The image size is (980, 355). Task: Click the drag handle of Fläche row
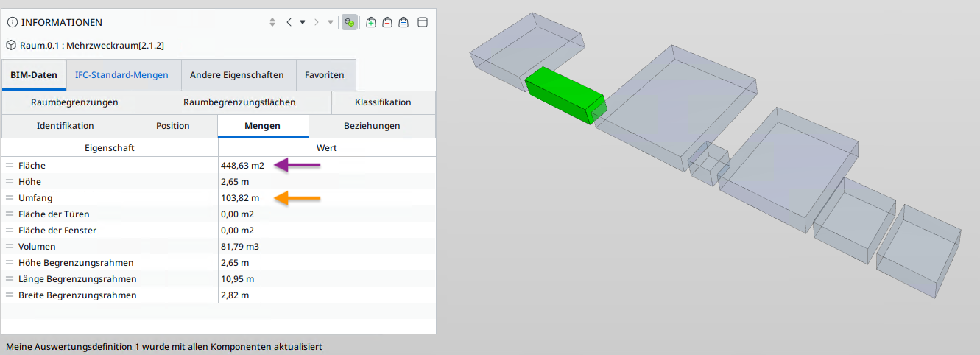click(10, 166)
